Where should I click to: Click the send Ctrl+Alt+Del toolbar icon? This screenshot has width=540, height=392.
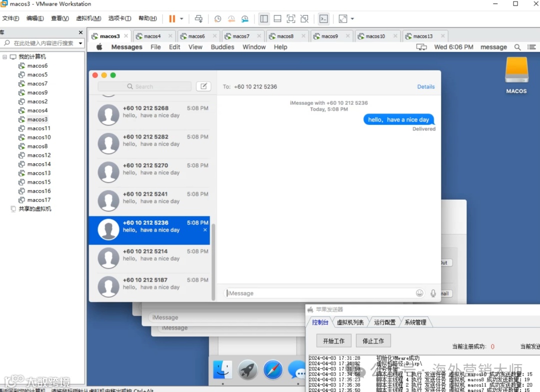pos(198,19)
